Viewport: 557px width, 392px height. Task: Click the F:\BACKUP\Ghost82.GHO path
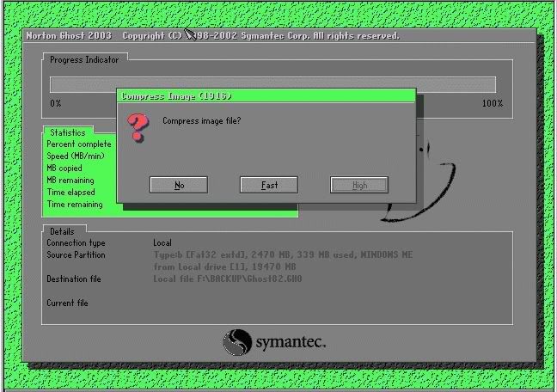tap(249, 279)
